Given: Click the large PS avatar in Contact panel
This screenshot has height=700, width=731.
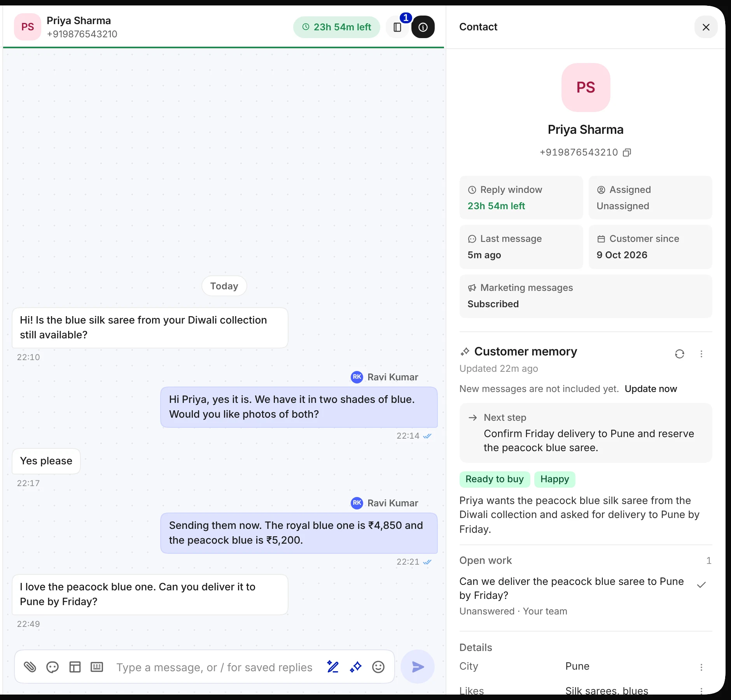Looking at the screenshot, I should click(x=586, y=87).
